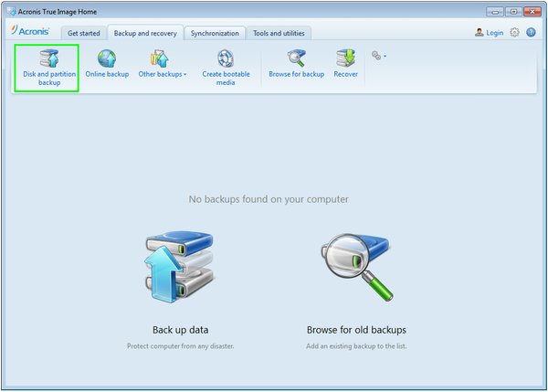Close the Acronis True Image Home window
Viewport: 548px width, 392px height.
(532, 12)
